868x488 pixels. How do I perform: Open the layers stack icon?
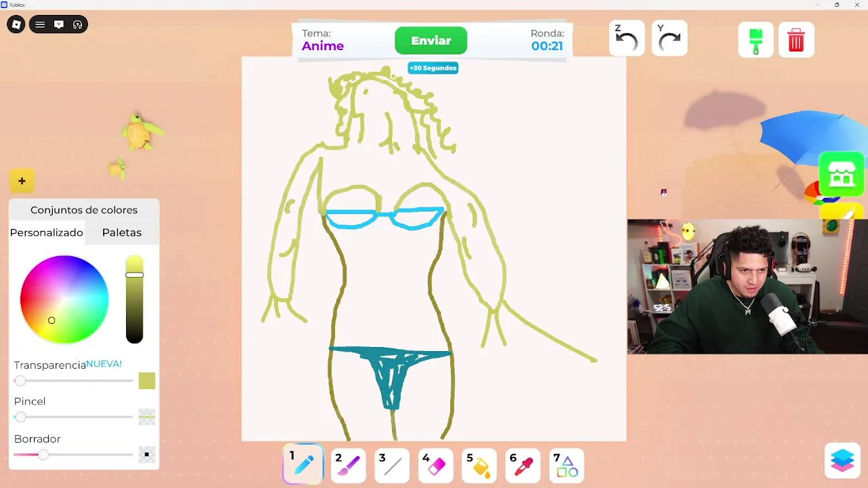pos(842,460)
